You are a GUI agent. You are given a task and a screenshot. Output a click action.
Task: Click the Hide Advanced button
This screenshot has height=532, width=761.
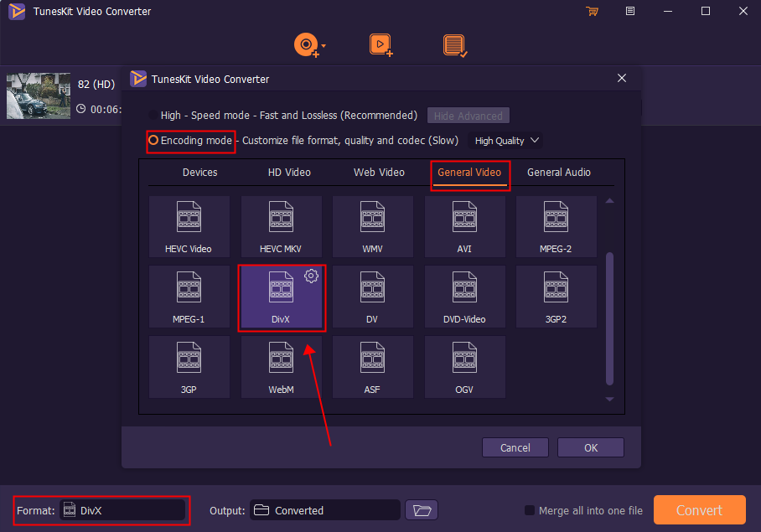469,116
